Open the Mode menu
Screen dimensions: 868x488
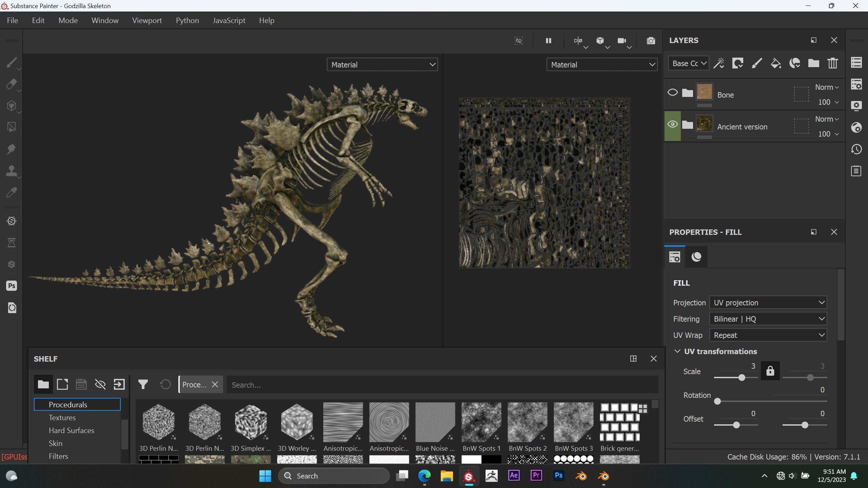pyautogui.click(x=68, y=20)
